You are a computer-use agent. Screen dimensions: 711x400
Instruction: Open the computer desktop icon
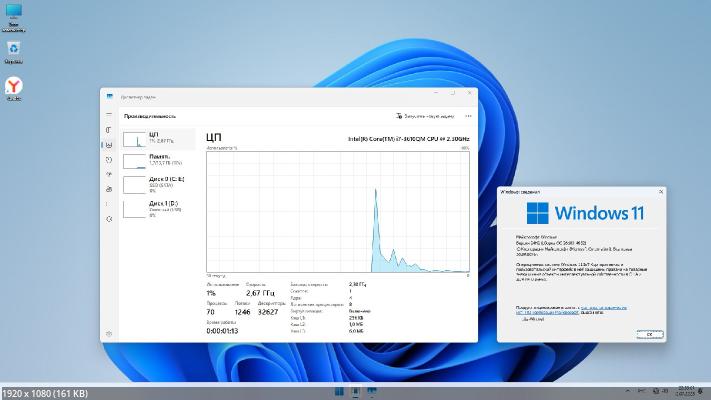[14, 18]
